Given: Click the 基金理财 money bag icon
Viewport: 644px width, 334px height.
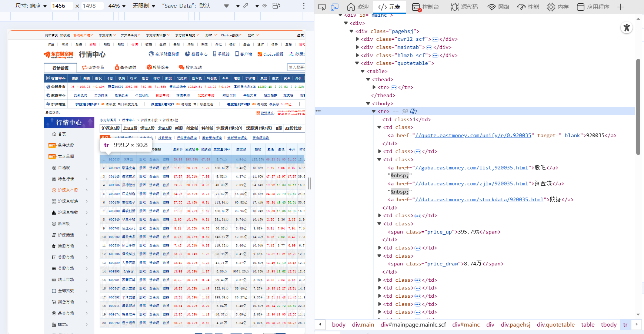Looking at the screenshot, I should (117, 67).
